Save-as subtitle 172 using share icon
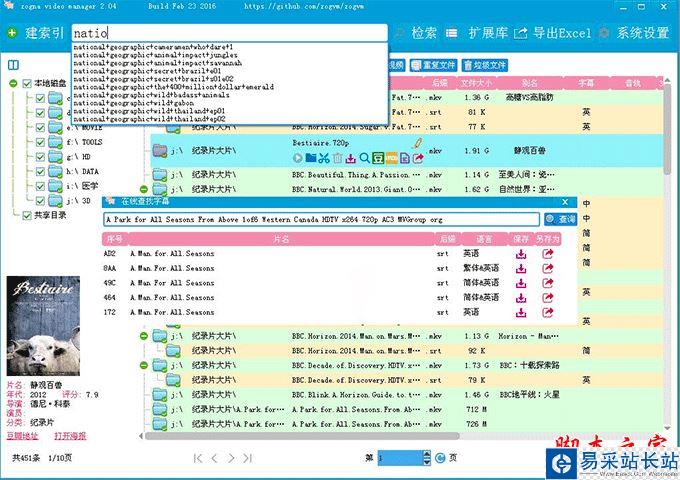Image resolution: width=680 pixels, height=480 pixels. coord(548,313)
